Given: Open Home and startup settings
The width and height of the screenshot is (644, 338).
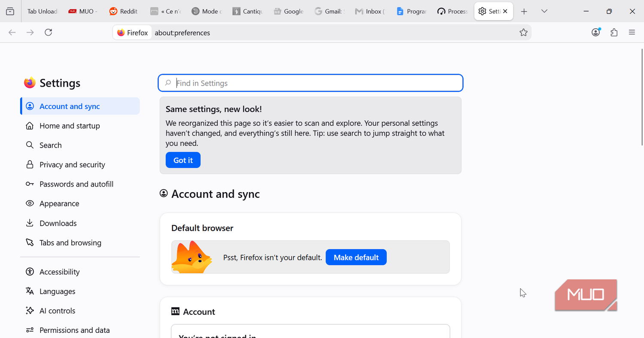Looking at the screenshot, I should coord(80,126).
